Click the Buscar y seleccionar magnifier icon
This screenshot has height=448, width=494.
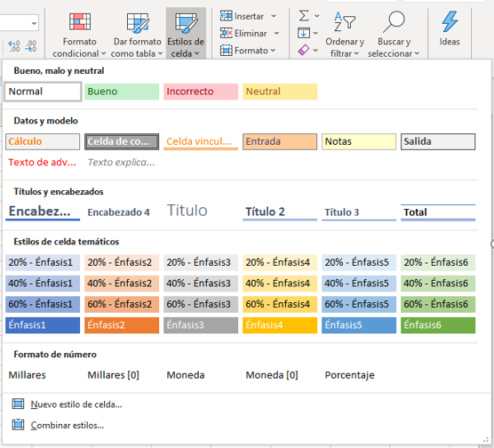pyautogui.click(x=394, y=21)
